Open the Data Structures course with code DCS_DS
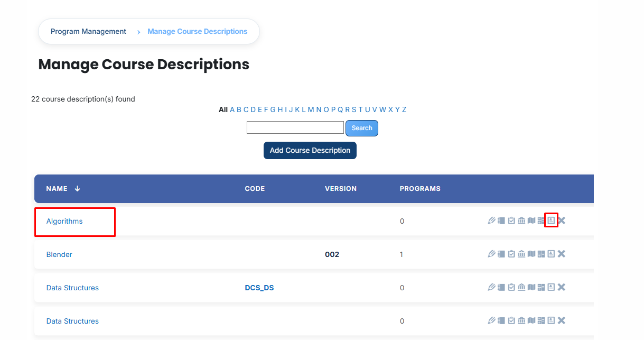 click(x=72, y=288)
